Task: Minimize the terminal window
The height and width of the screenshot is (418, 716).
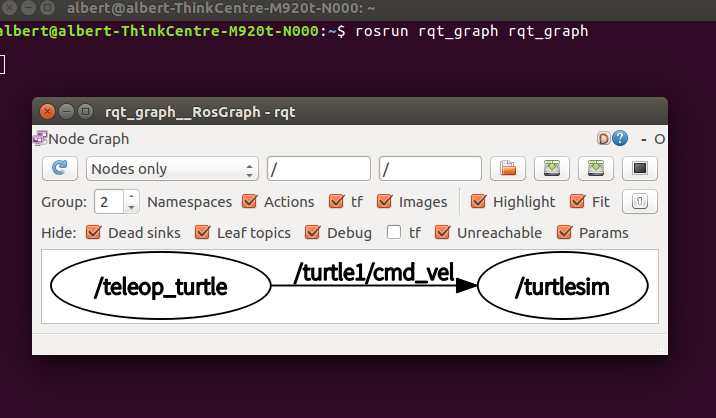Action: click(28, 7)
